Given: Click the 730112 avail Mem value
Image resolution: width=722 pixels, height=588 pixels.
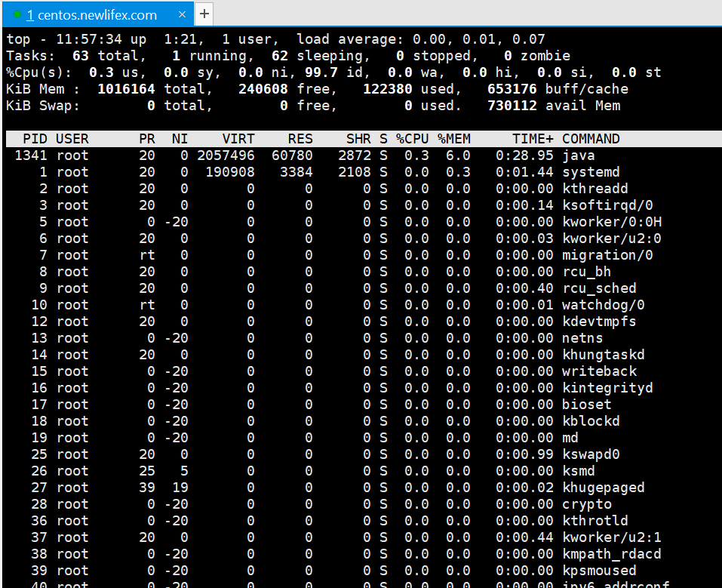Looking at the screenshot, I should pos(512,106).
